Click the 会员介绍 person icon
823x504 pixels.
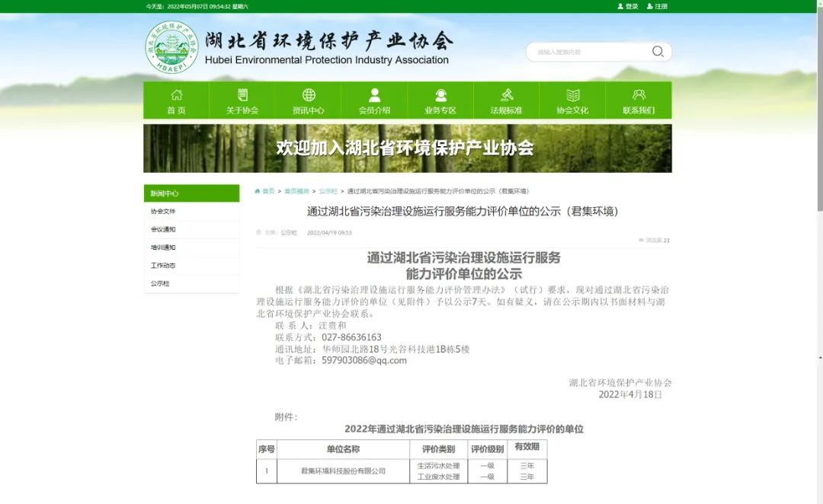374,95
